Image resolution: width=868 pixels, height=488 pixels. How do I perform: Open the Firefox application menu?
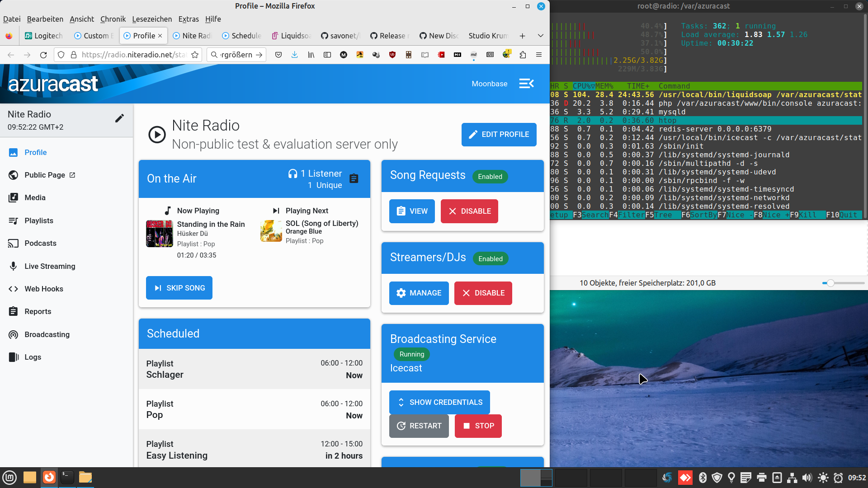click(x=538, y=55)
